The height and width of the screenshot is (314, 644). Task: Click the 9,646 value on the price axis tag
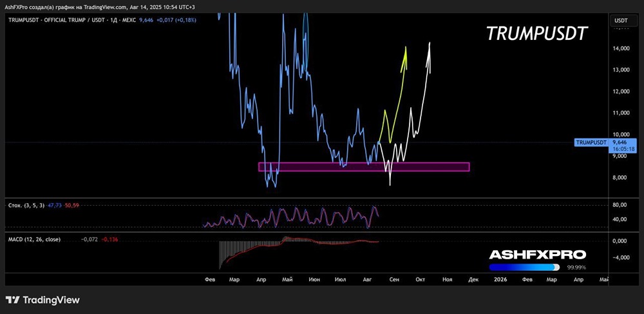[619, 142]
